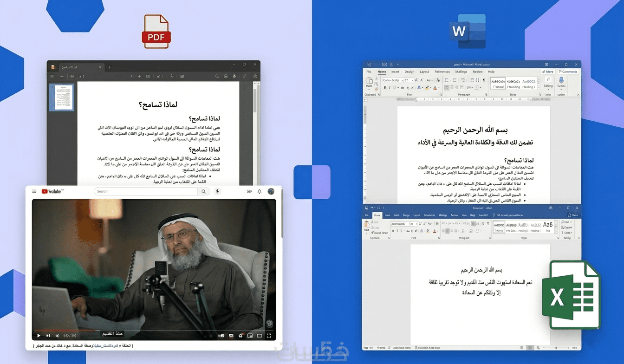Click the text highlight color in upper Word
Screen dimensions: 624x364
(x=428, y=87)
